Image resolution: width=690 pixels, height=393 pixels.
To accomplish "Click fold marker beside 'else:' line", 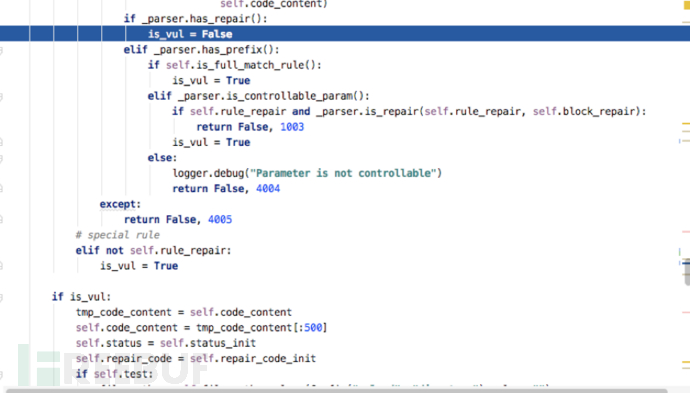I will 1,158.
